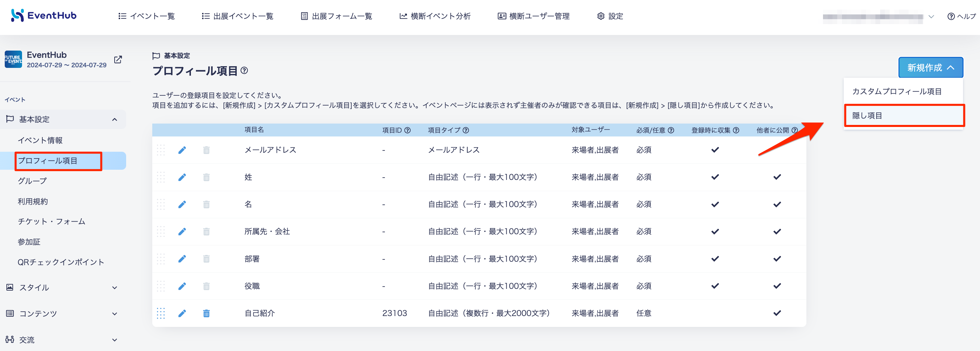Click the help icon beside 項目タイプ header
Screen dimensions: 980x351
click(x=466, y=130)
